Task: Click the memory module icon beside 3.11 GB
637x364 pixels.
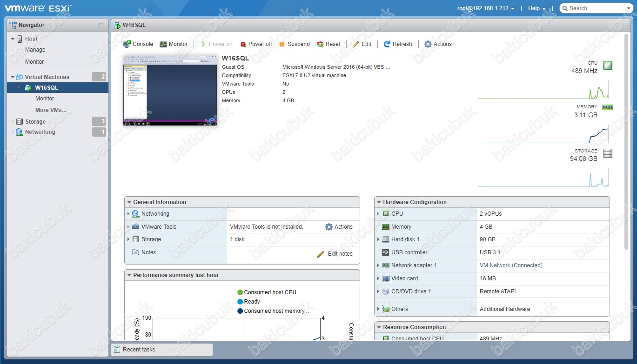Action: point(608,107)
